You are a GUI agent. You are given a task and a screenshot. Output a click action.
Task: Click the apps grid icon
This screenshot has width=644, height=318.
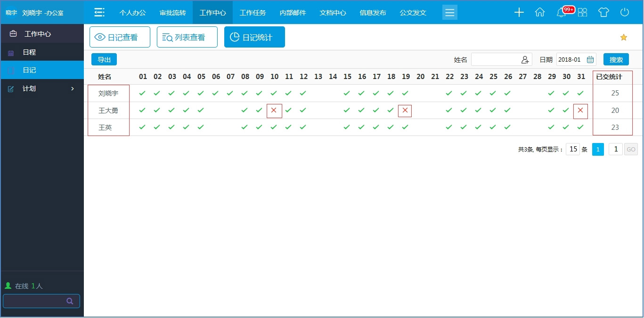click(582, 13)
